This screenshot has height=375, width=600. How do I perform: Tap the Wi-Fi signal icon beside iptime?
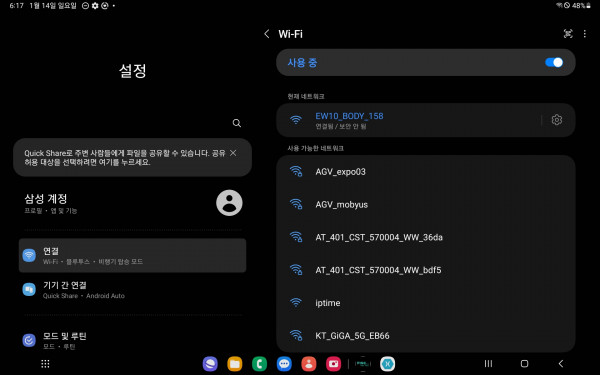coord(296,303)
